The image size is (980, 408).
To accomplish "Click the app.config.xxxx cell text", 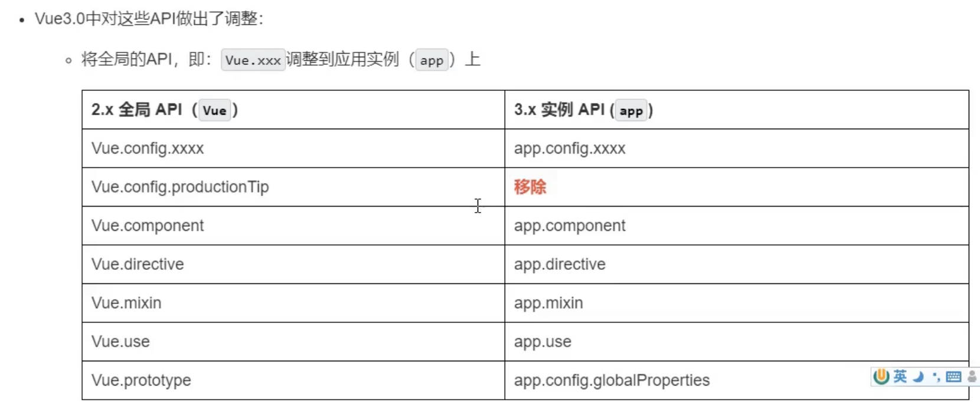I will 569,148.
